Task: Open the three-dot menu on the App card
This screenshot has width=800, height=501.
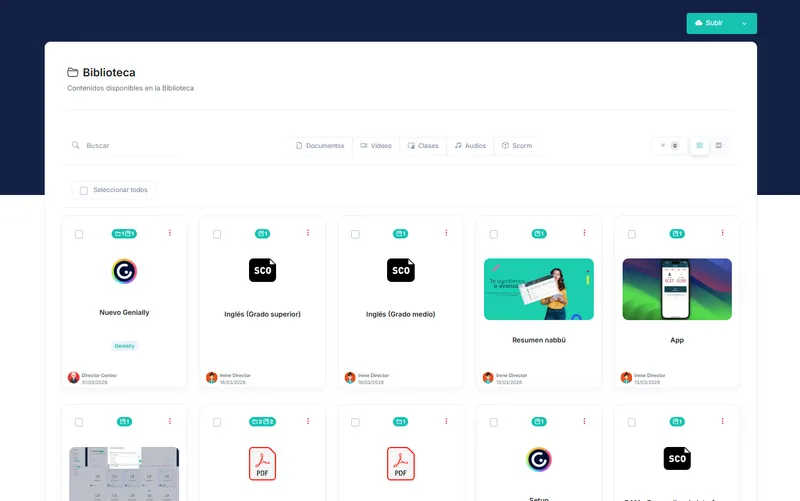Action: point(722,233)
